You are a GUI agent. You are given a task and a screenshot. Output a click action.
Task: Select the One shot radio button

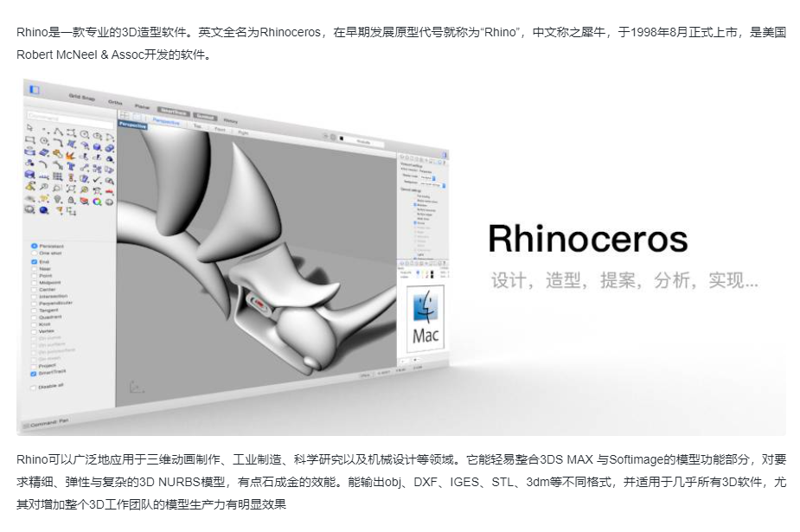pyautogui.click(x=35, y=253)
